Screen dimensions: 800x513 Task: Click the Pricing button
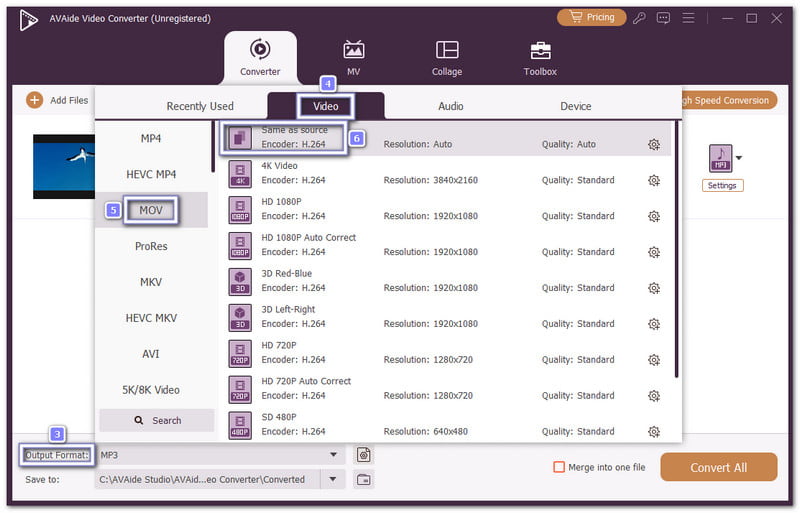point(592,17)
